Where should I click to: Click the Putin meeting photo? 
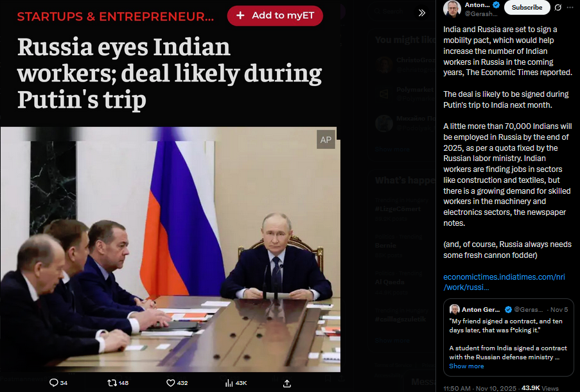170,250
